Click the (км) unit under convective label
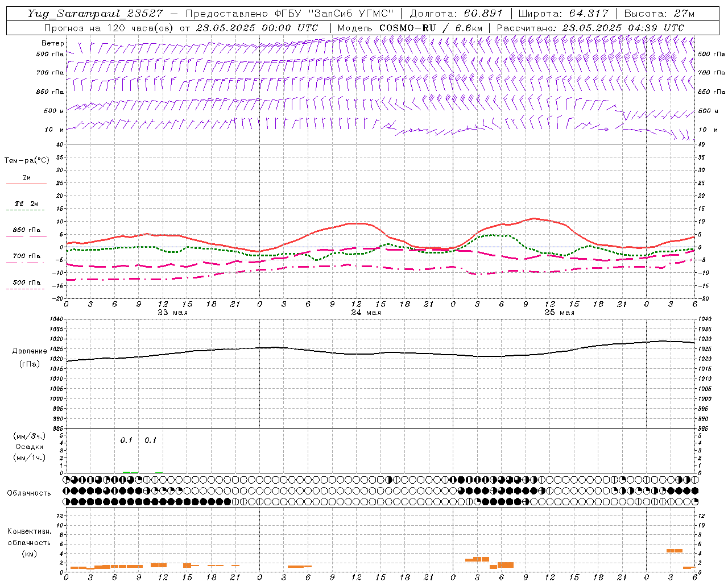Screen dimensions: 728x582 [29, 554]
